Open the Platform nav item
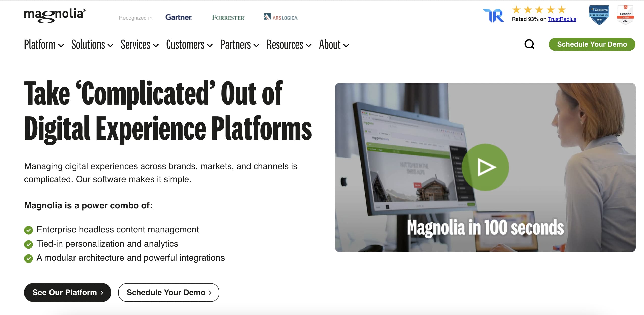The width and height of the screenshot is (644, 315). [x=40, y=45]
